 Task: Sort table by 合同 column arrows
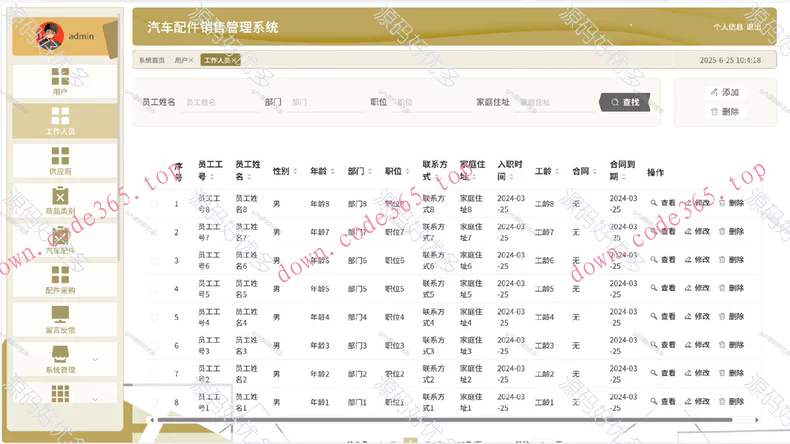[x=595, y=171]
